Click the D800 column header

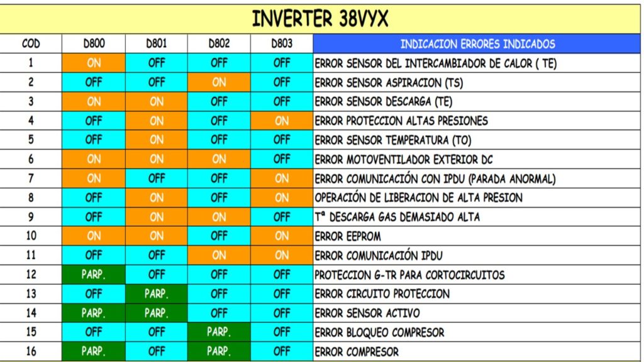94,43
